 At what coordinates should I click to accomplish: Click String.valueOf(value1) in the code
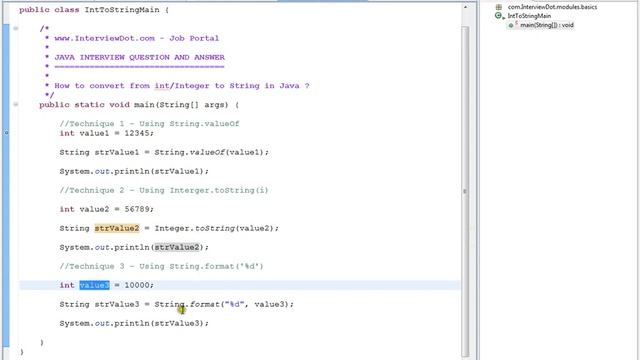(x=210, y=152)
